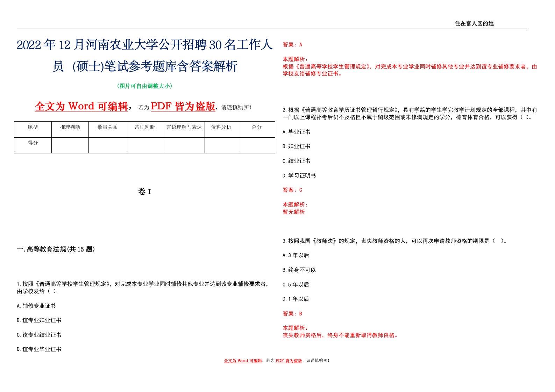Click the footer link PDF 皆为盗版
This screenshot has width=555, height=392.
(x=289, y=361)
